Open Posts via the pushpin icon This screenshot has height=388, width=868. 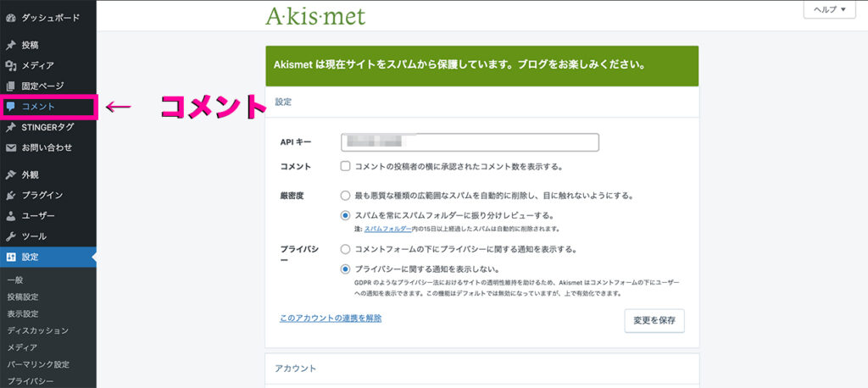pyautogui.click(x=10, y=45)
